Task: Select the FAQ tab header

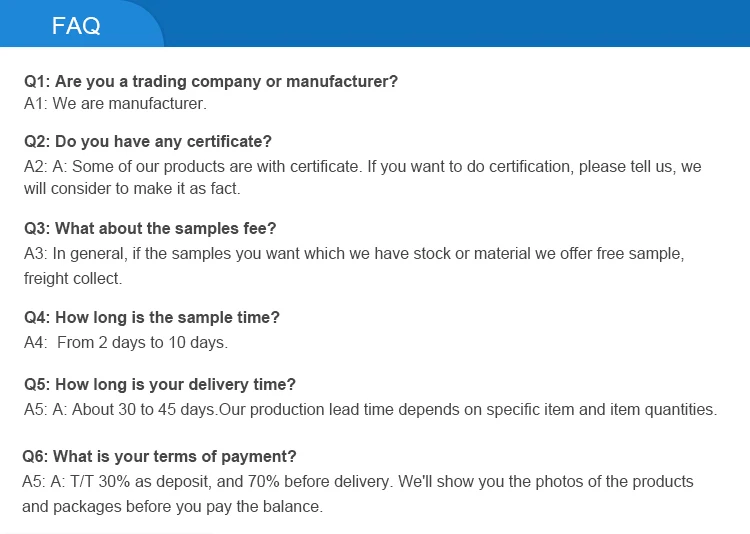Action: point(77,26)
